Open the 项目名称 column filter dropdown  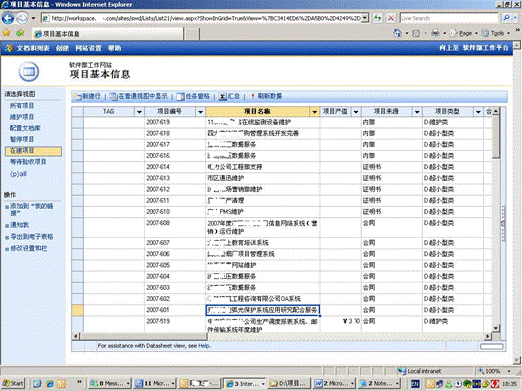tap(314, 112)
